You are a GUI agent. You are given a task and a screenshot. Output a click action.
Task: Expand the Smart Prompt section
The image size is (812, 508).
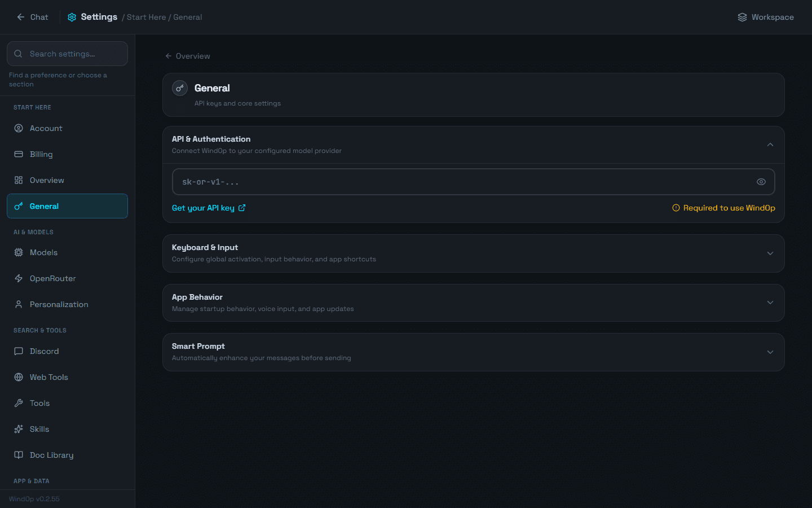pos(474,352)
